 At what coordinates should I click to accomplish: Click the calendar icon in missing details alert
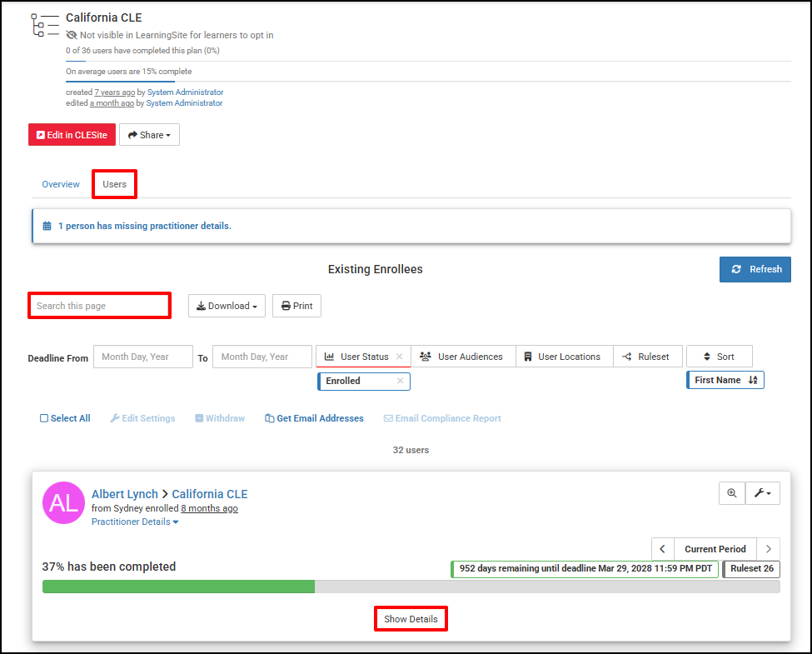47,226
